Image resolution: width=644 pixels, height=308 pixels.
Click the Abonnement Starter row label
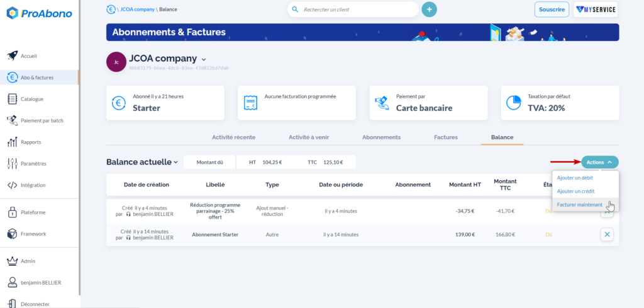coord(215,235)
